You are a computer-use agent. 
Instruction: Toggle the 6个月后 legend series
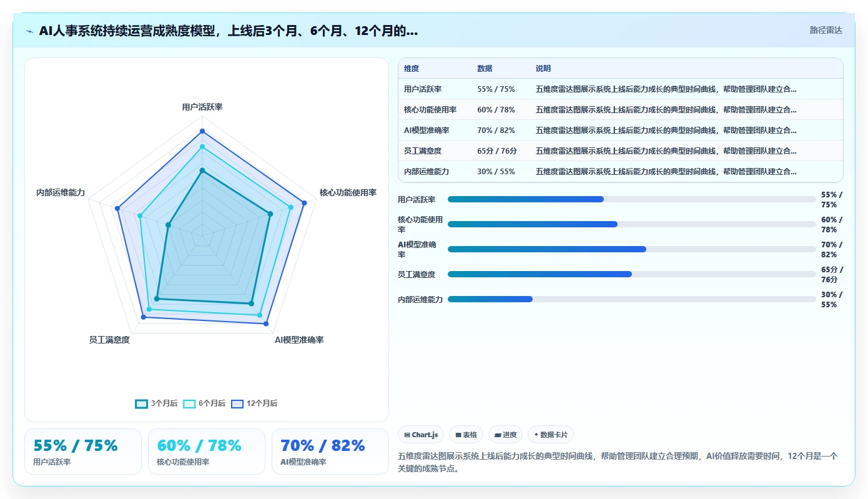click(x=204, y=403)
